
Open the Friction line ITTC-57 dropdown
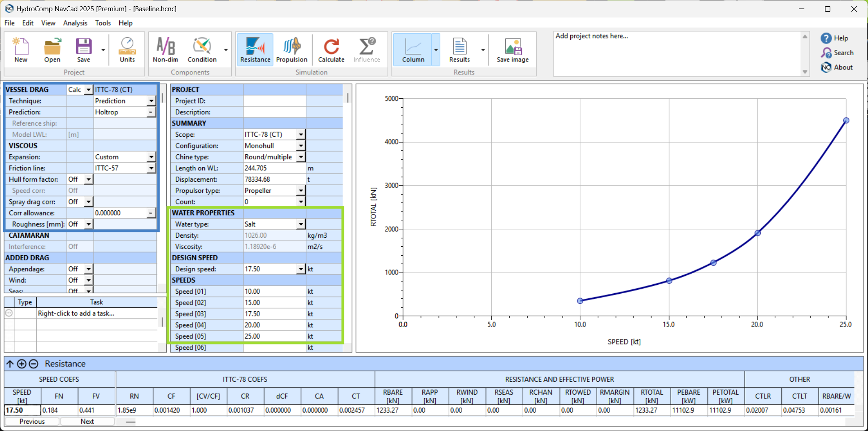(151, 168)
